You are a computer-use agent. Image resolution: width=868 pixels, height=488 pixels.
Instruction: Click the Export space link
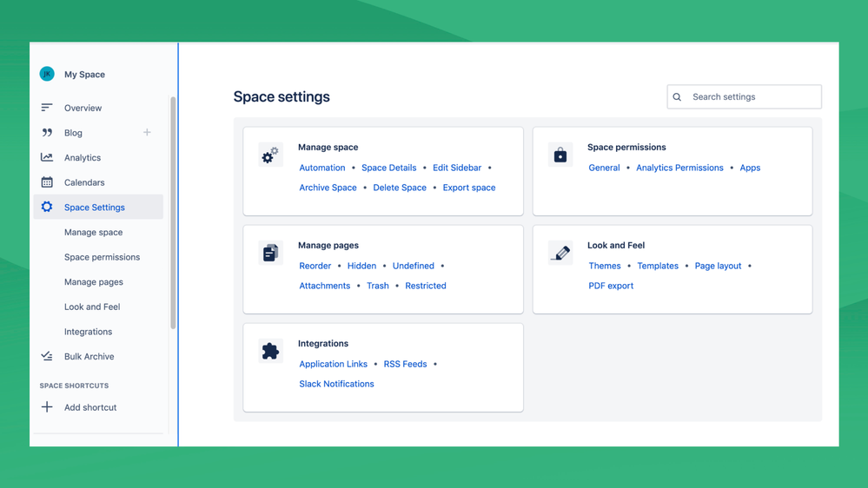coord(469,188)
